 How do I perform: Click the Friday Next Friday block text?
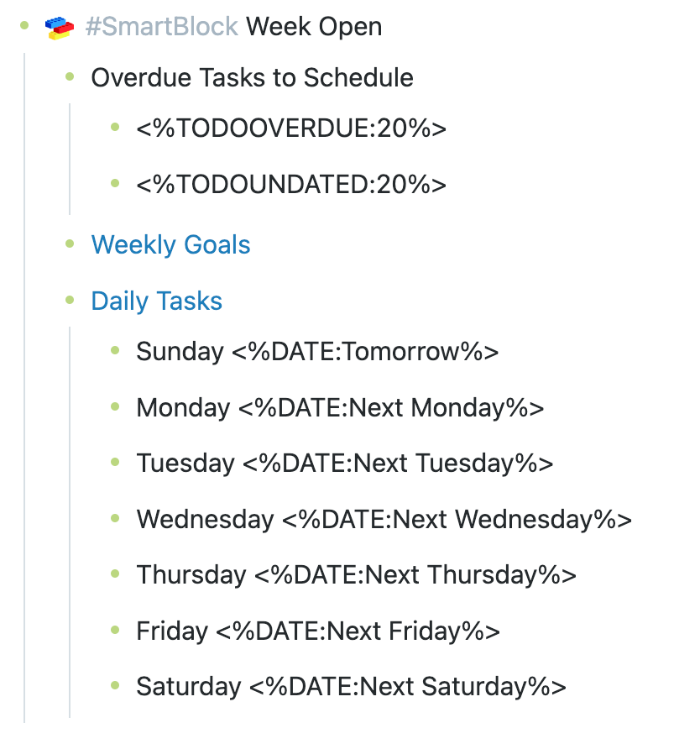318,631
